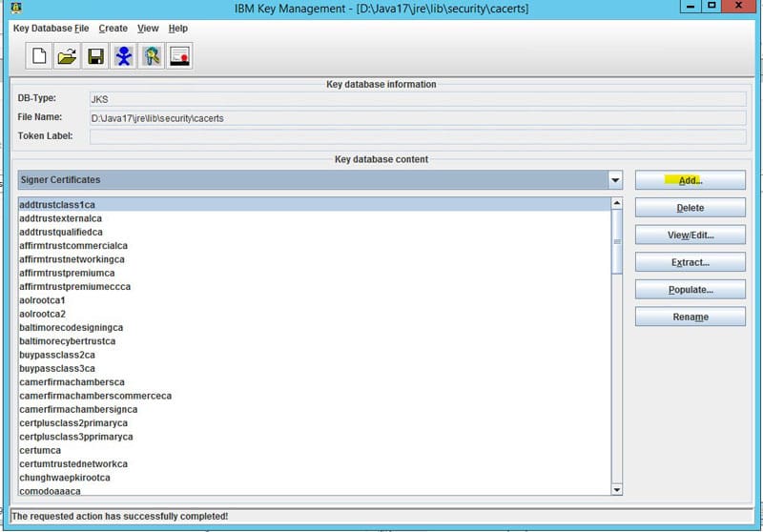
Task: Click the certificate list scrollbar thumb
Action: 617,241
